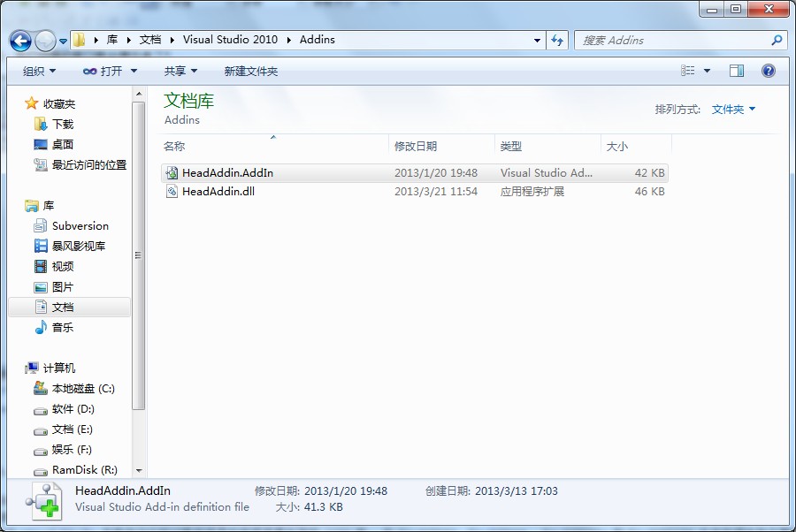This screenshot has width=796, height=532.
Task: Sort by the 名称 column header
Action: coord(174,146)
